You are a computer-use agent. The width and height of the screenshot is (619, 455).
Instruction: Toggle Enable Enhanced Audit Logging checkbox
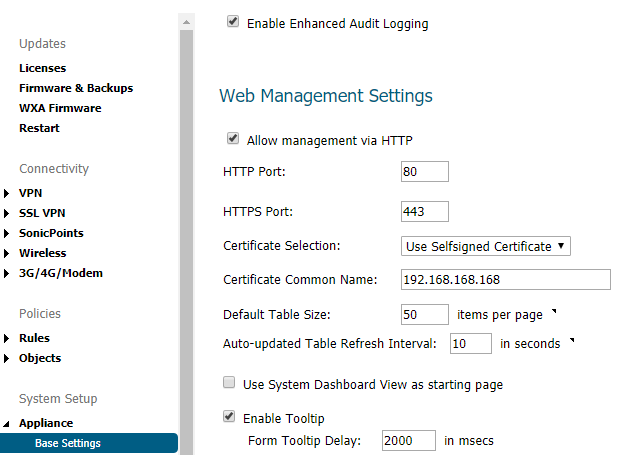(233, 22)
